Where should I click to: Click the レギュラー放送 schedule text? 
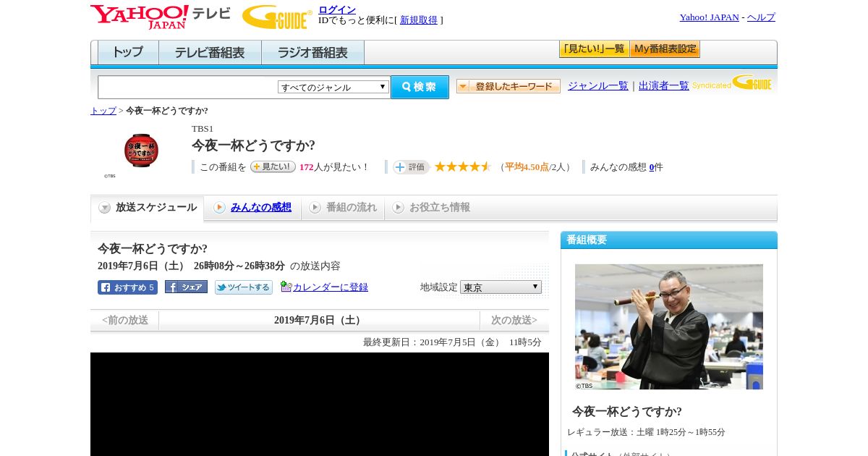point(646,432)
